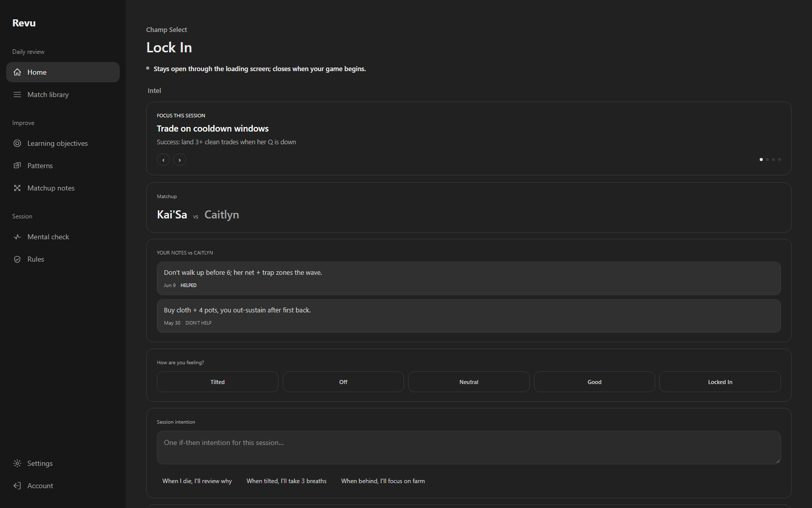
Task: Click the Kai'Sa champion name
Action: 172,214
